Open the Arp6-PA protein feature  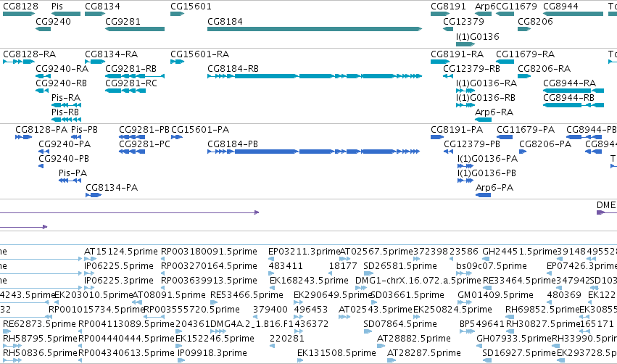[483, 195]
